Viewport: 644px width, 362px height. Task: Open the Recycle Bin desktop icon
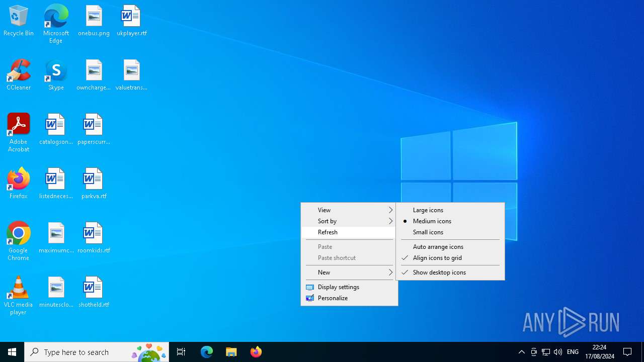point(19,21)
